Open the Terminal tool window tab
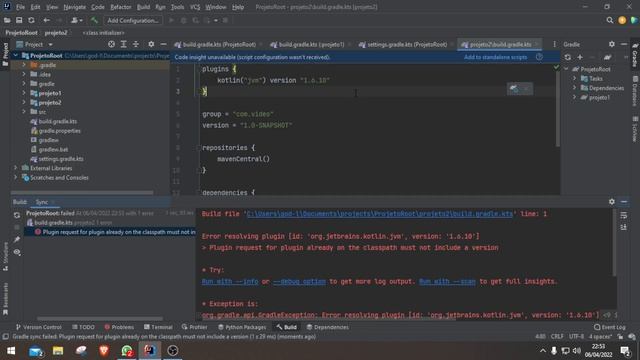Viewport: 640px width, 360px height. coord(158,327)
